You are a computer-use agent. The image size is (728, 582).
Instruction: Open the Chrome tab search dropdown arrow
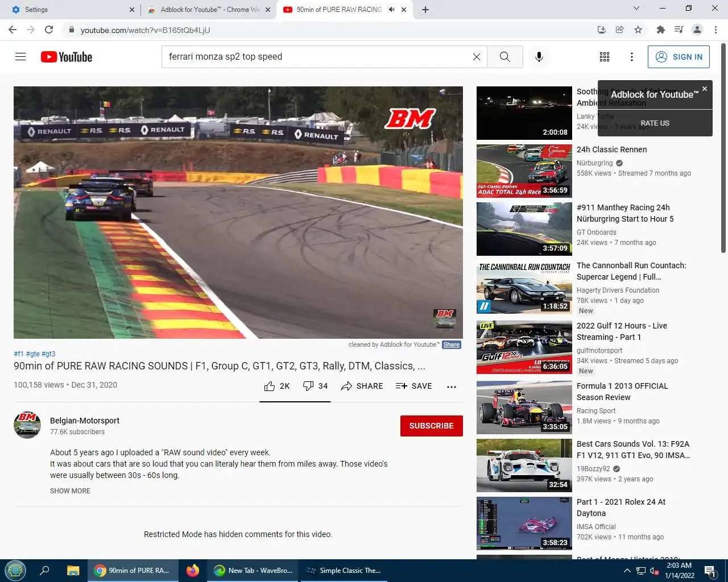coord(636,9)
